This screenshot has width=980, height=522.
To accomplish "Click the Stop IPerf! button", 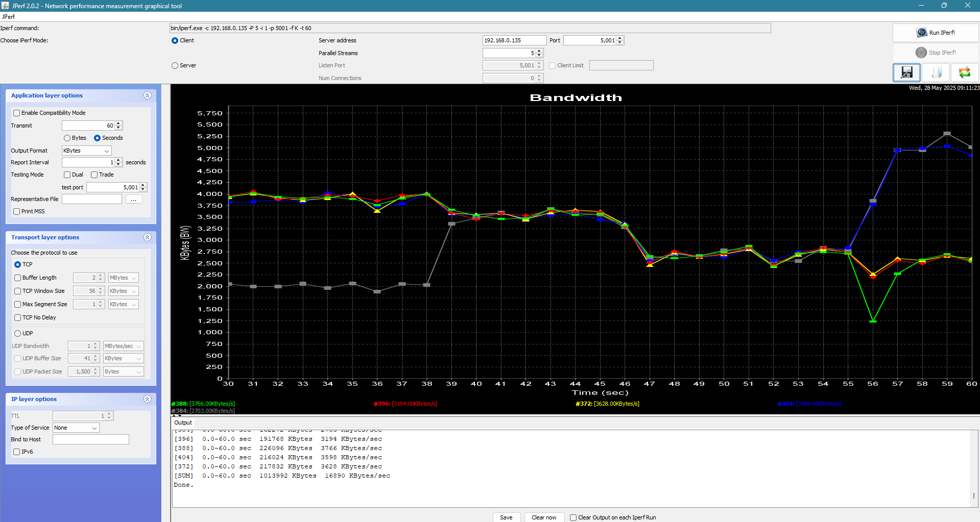I will (x=936, y=53).
